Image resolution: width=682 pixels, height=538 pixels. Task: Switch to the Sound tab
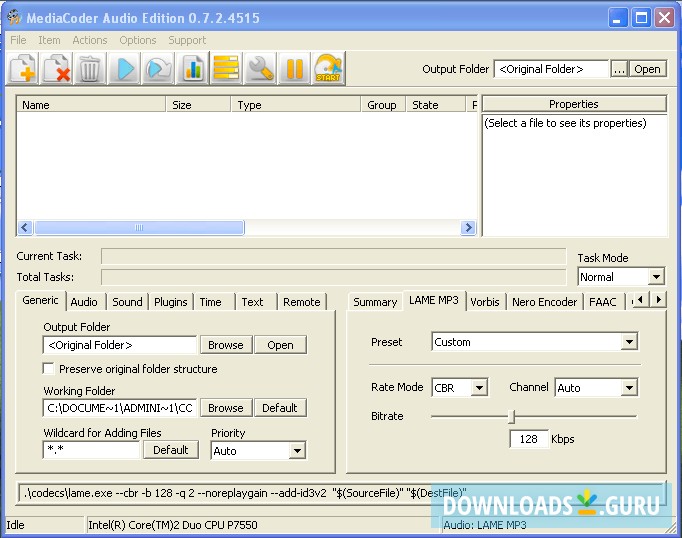127,302
